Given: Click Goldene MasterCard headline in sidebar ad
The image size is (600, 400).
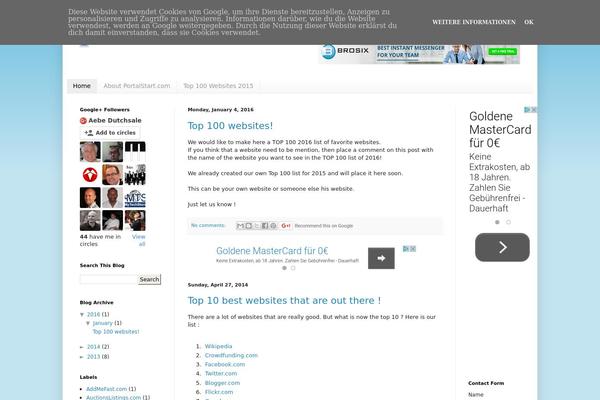Looking at the screenshot, I should [500, 130].
